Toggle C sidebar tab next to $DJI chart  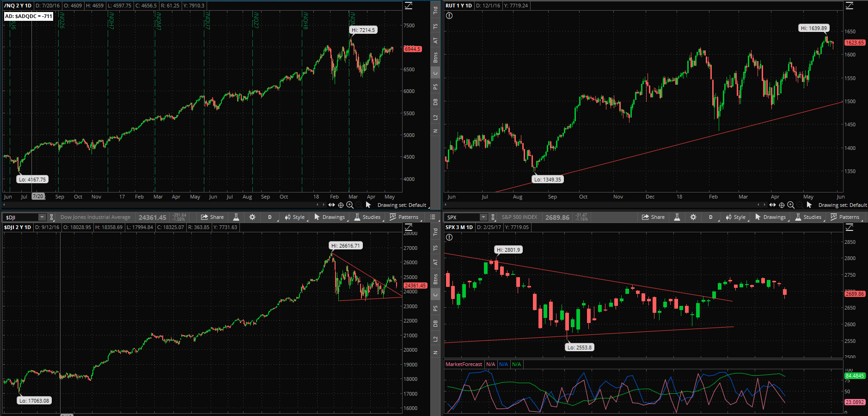click(435, 295)
